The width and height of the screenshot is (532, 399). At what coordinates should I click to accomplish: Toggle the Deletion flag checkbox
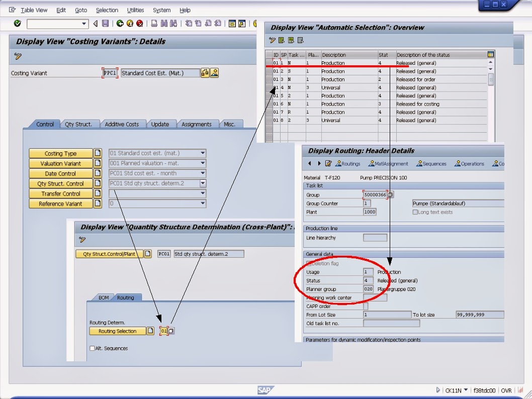click(x=309, y=263)
